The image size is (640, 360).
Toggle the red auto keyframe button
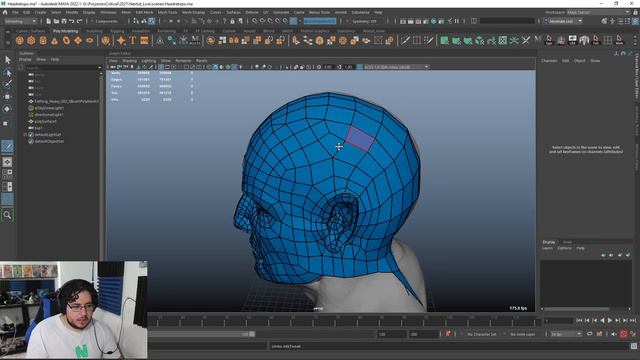(624, 334)
